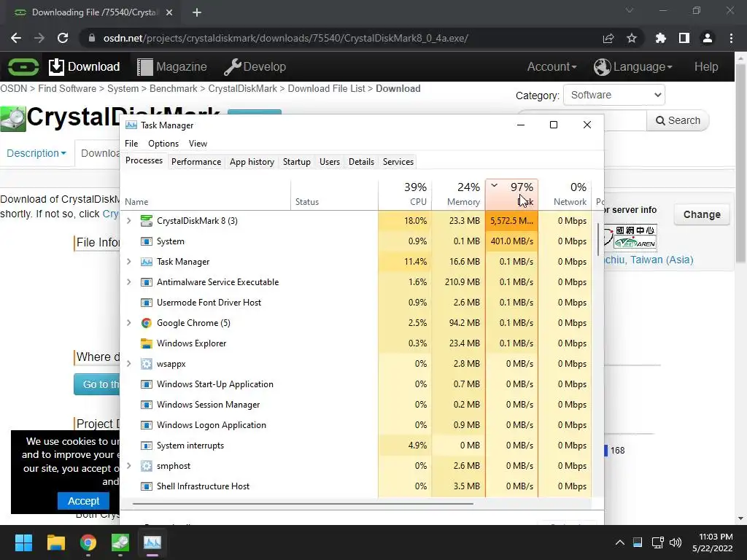This screenshot has height=560, width=747.
Task: Reload the page in Chrome
Action: tap(63, 38)
